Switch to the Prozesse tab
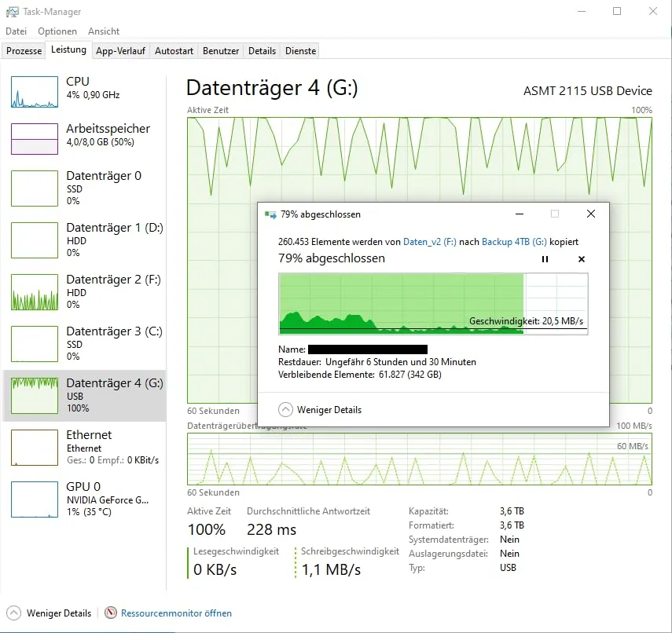Viewport: 672px width, 633px height. pyautogui.click(x=24, y=50)
